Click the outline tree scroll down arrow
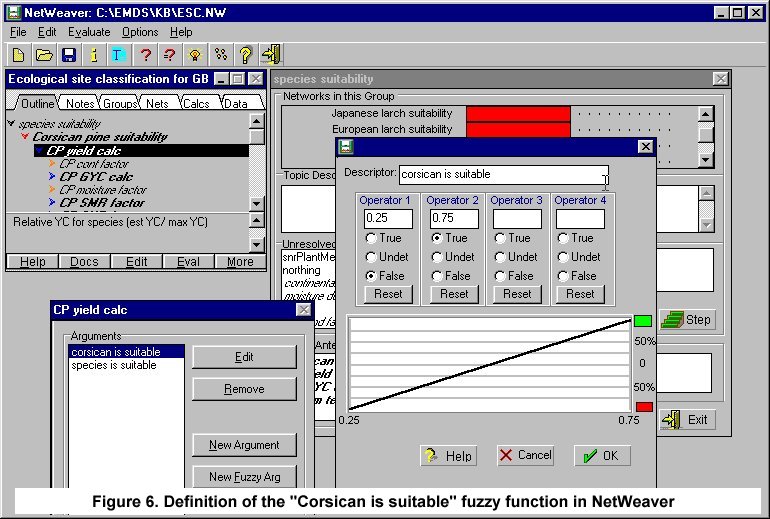Image resolution: width=770 pixels, height=519 pixels. (257, 203)
